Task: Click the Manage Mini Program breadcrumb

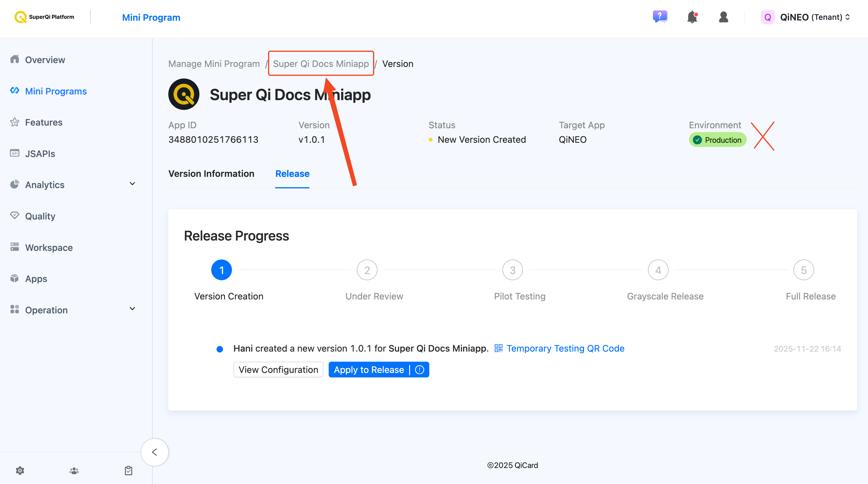Action: [214, 63]
